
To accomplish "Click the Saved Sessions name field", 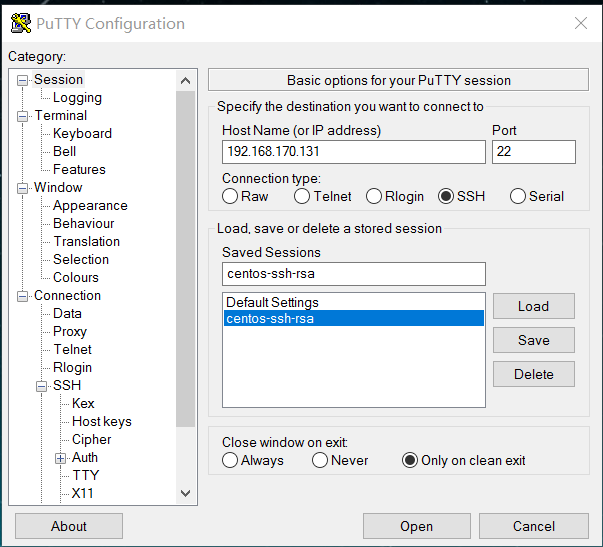I will pyautogui.click(x=354, y=274).
